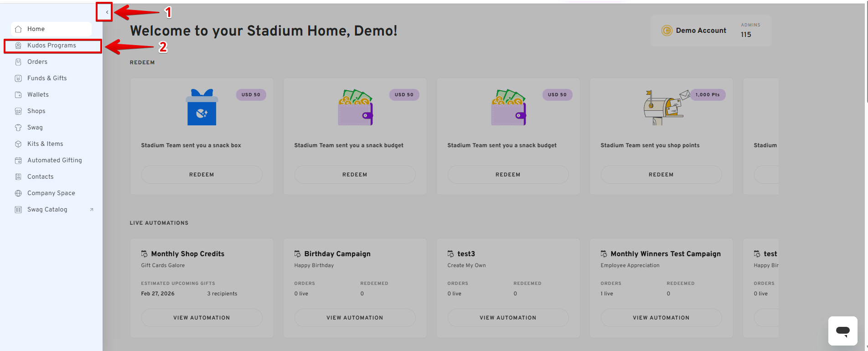868x351 pixels.
Task: Click the Orders icon in the sidebar
Action: (18, 62)
